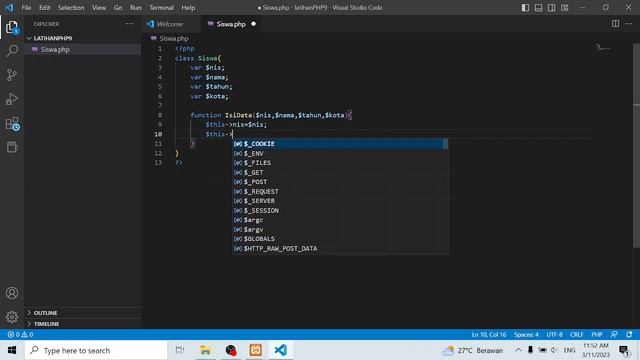
Task: Open the notifications bell in status bar
Action: (629, 334)
